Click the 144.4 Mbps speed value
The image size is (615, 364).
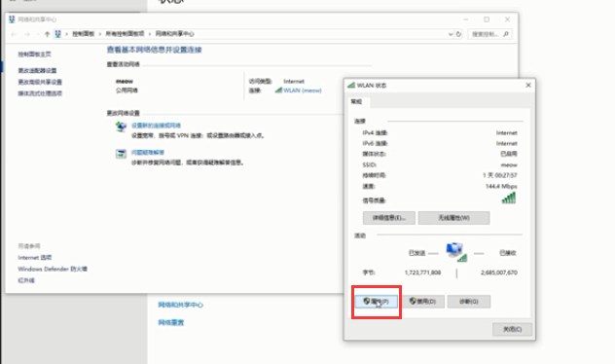pos(501,186)
